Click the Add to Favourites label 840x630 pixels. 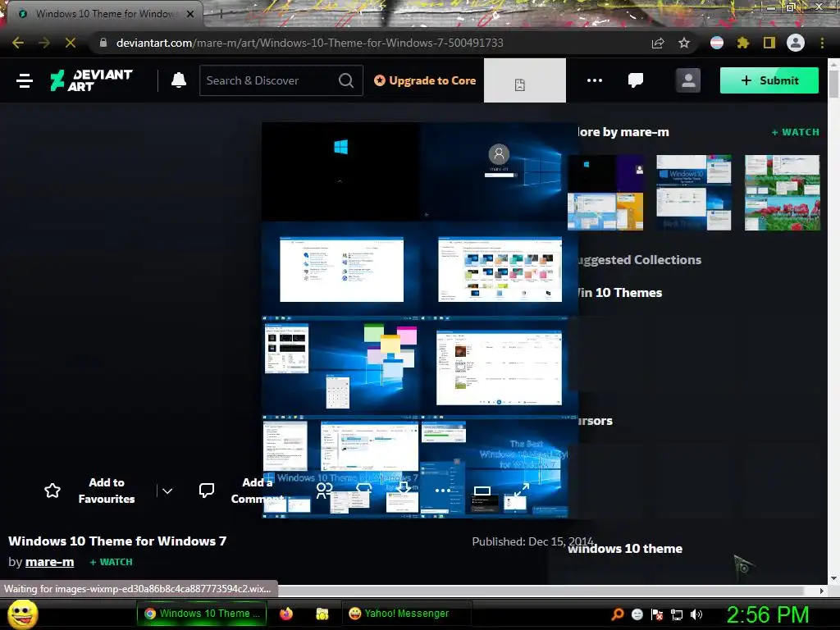(107, 491)
